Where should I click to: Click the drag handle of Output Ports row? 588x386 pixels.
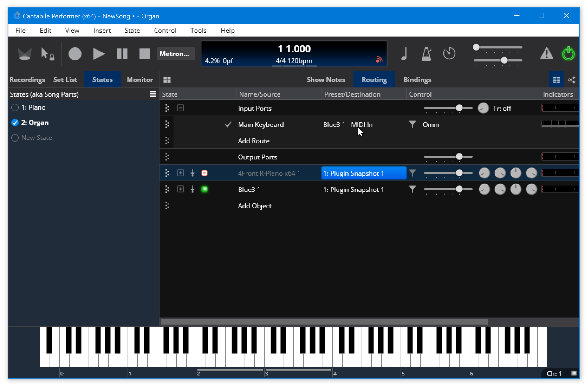pyautogui.click(x=167, y=157)
